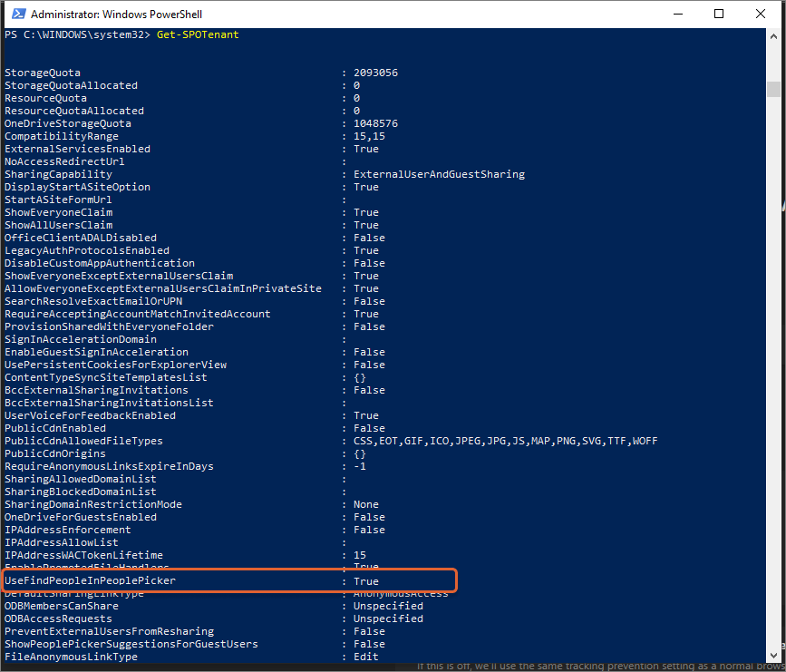The width and height of the screenshot is (786, 672).
Task: Close the Administrator PowerShell window
Action: click(760, 14)
